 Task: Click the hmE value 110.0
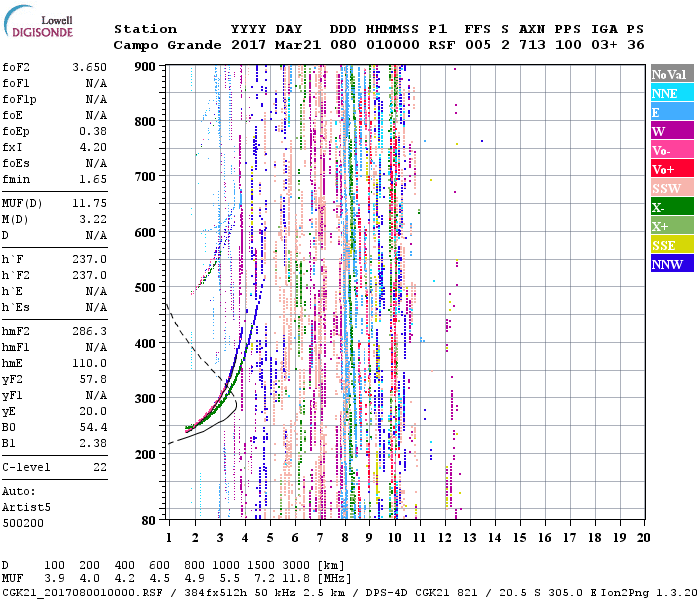(x=89, y=363)
